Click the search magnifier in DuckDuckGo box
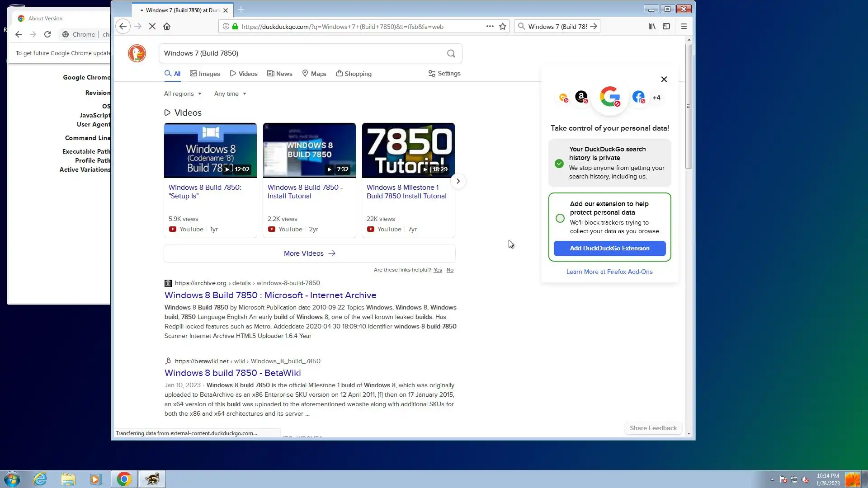The height and width of the screenshot is (488, 868). pos(451,53)
